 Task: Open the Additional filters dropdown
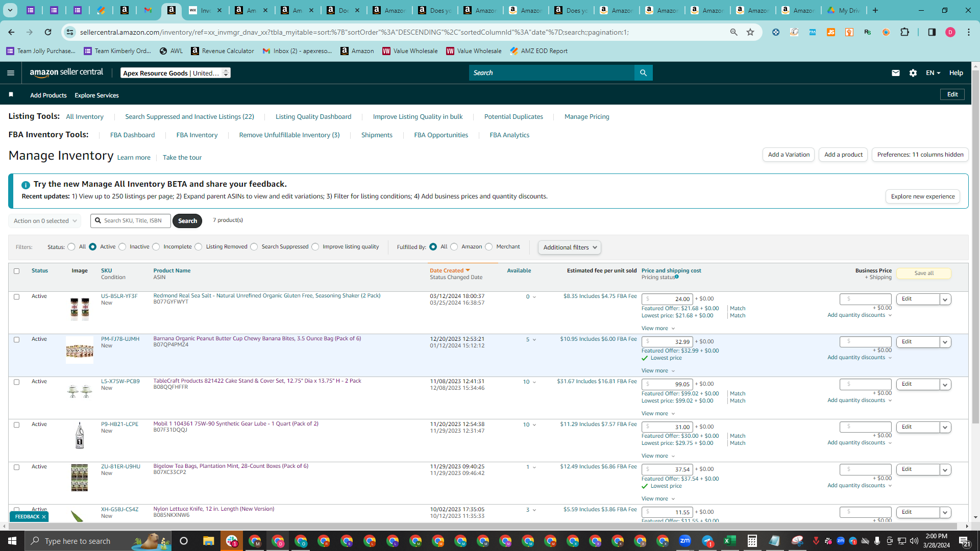pyautogui.click(x=569, y=247)
